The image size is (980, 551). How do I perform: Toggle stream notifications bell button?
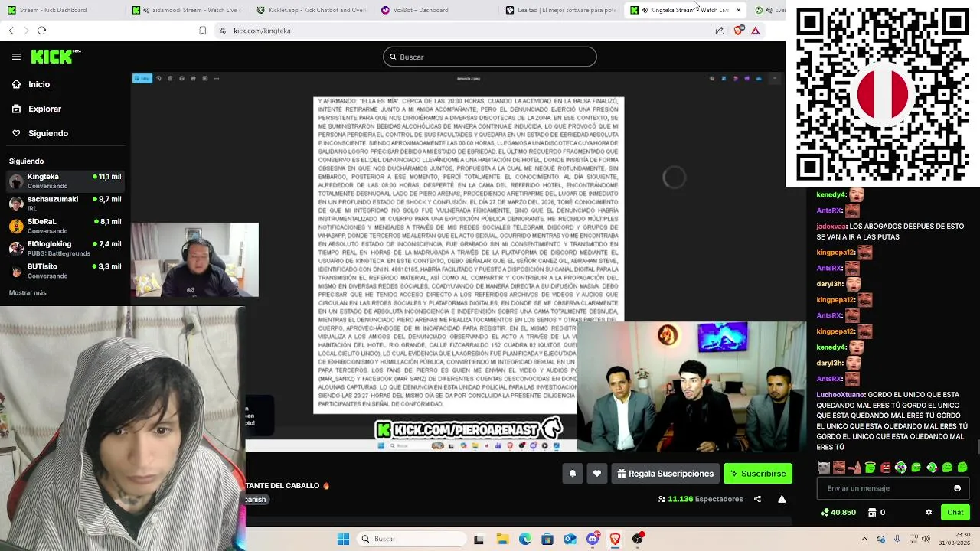(572, 474)
